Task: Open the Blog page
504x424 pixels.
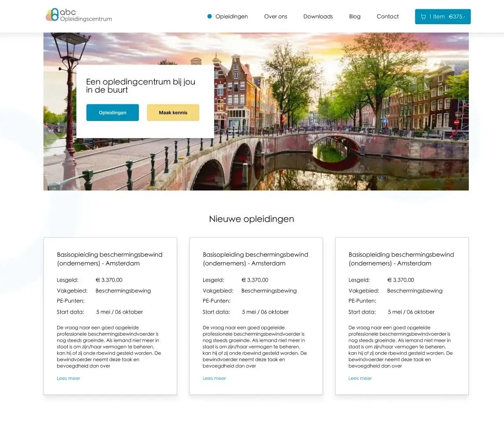Action: [354, 16]
